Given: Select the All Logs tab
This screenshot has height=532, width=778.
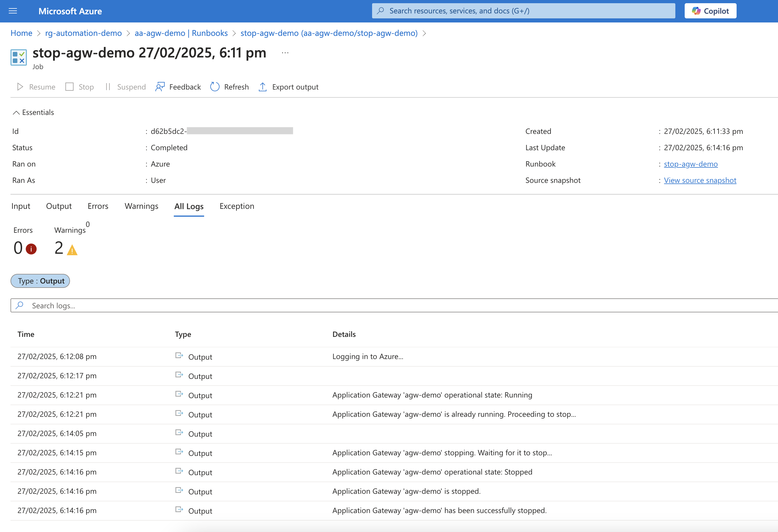Looking at the screenshot, I should pyautogui.click(x=189, y=206).
